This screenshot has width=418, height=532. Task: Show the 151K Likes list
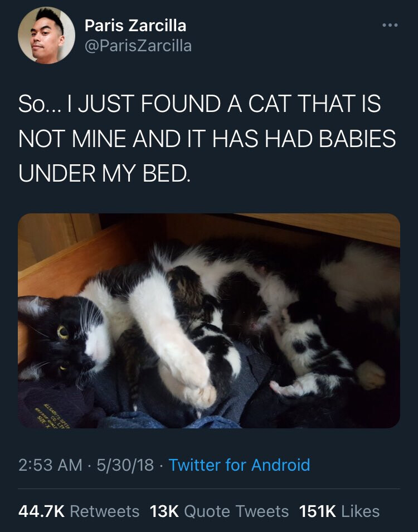coord(339,511)
